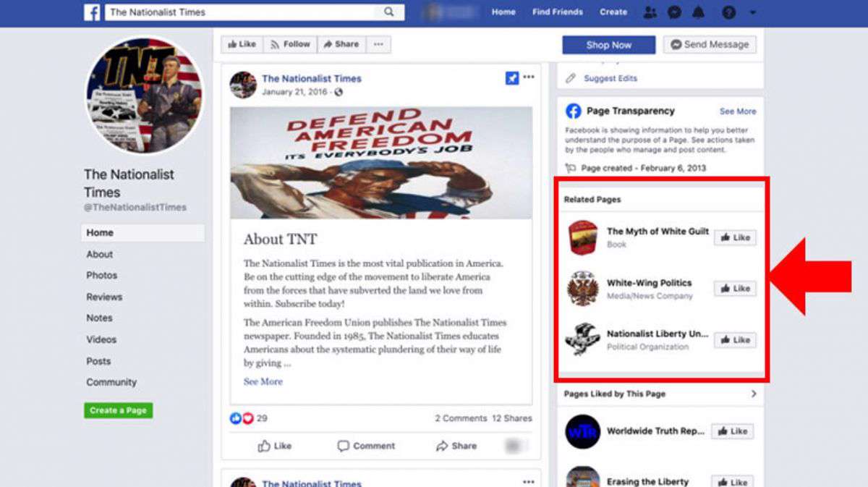
Task: Open the account dropdown arrow in top bar
Action: (x=753, y=12)
